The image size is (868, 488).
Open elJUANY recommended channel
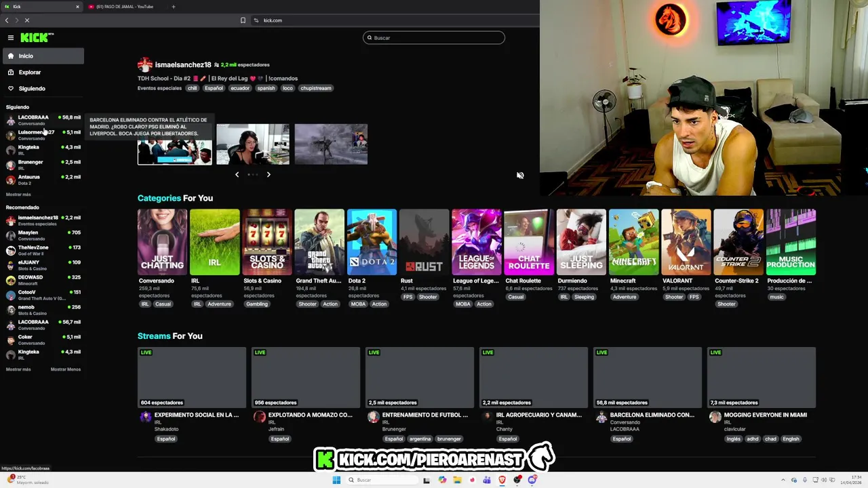click(43, 265)
